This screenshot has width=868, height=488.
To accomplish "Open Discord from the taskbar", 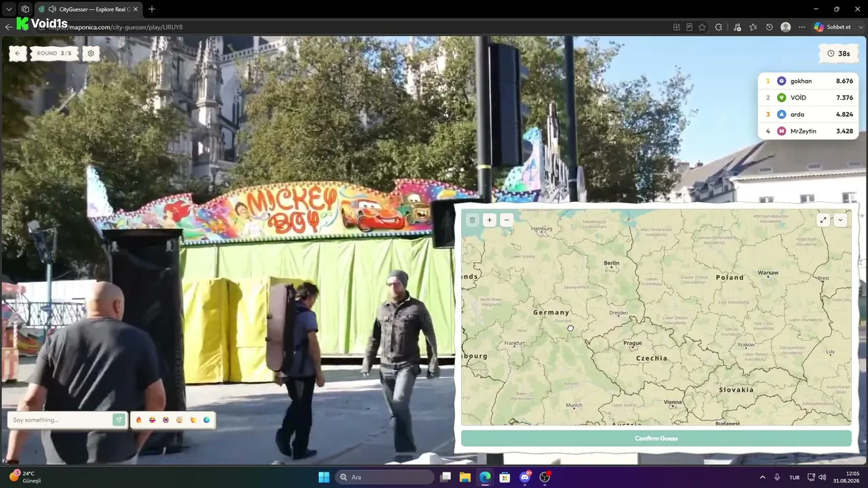I will pos(525,477).
